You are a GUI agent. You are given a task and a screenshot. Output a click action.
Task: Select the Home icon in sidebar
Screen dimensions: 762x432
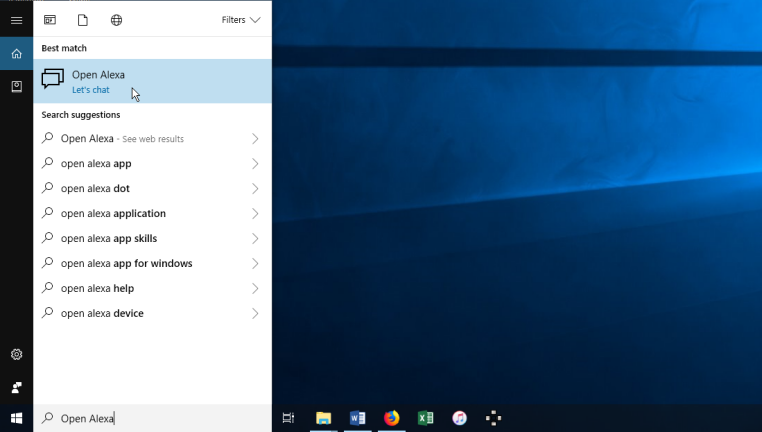point(17,53)
